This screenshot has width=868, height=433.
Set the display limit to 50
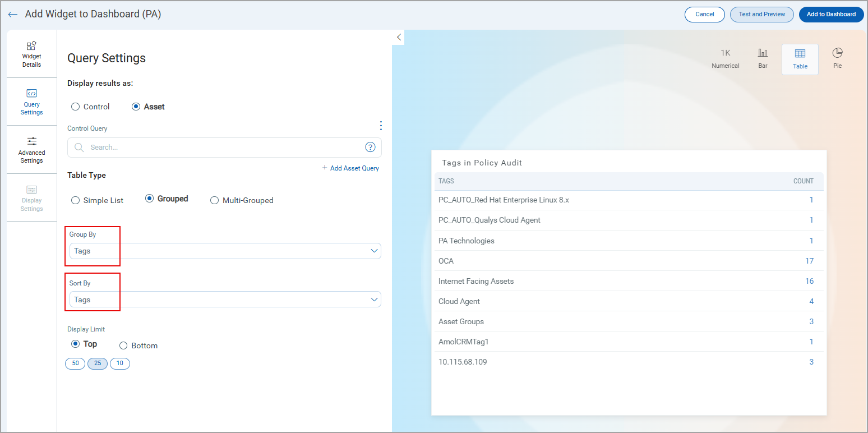click(x=75, y=363)
